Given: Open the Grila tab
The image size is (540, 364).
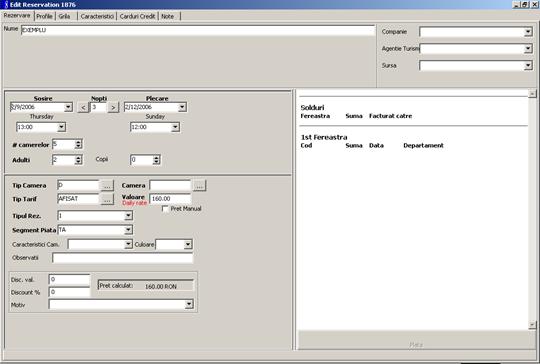Looking at the screenshot, I should [x=64, y=16].
